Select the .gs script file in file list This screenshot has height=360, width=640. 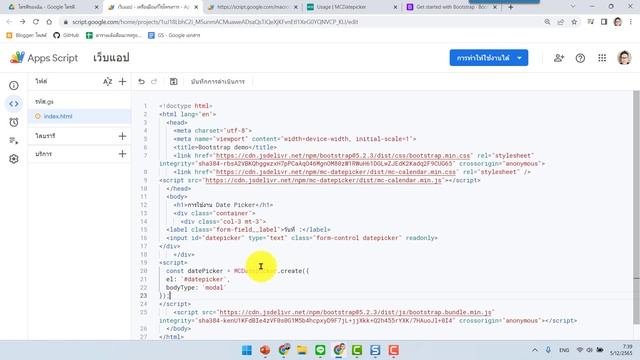(80, 102)
